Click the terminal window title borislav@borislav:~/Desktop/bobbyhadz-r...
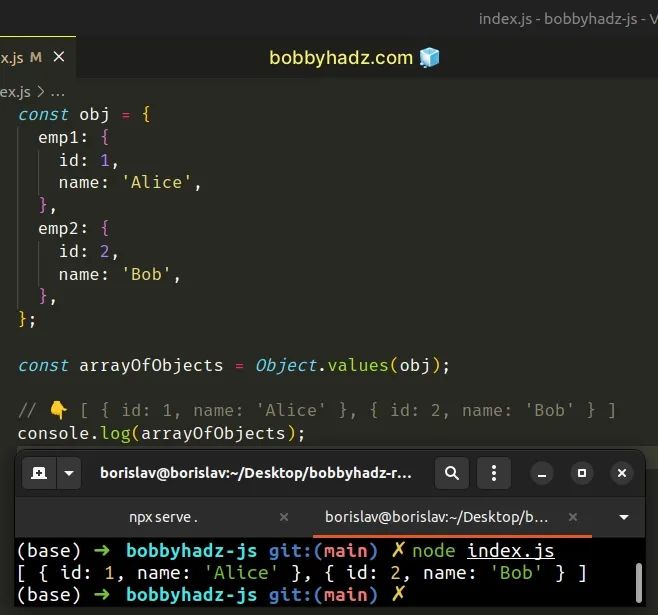The height and width of the screenshot is (615, 658). 256,473
